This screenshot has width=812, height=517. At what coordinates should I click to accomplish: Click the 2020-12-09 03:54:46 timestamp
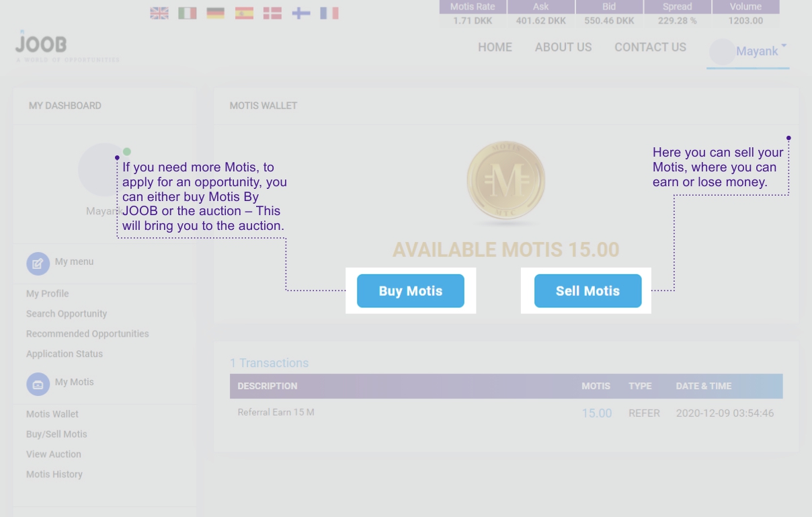coord(725,413)
